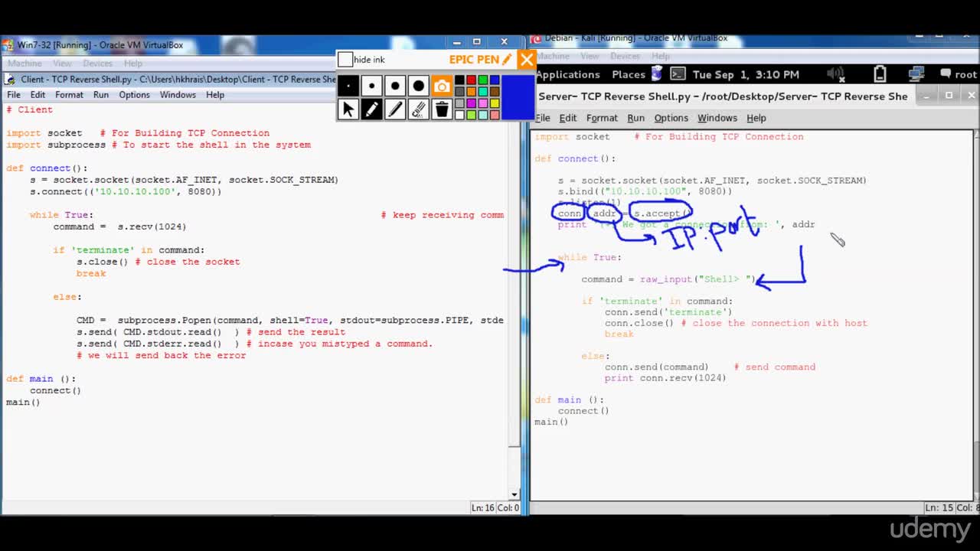The height and width of the screenshot is (551, 980).
Task: Open the Kali Applications menu
Action: (x=568, y=74)
